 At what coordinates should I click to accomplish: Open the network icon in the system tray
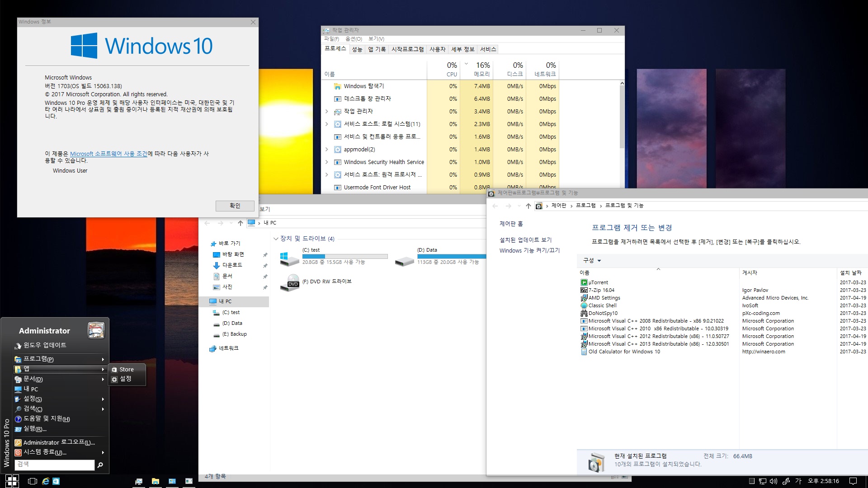[x=762, y=481]
